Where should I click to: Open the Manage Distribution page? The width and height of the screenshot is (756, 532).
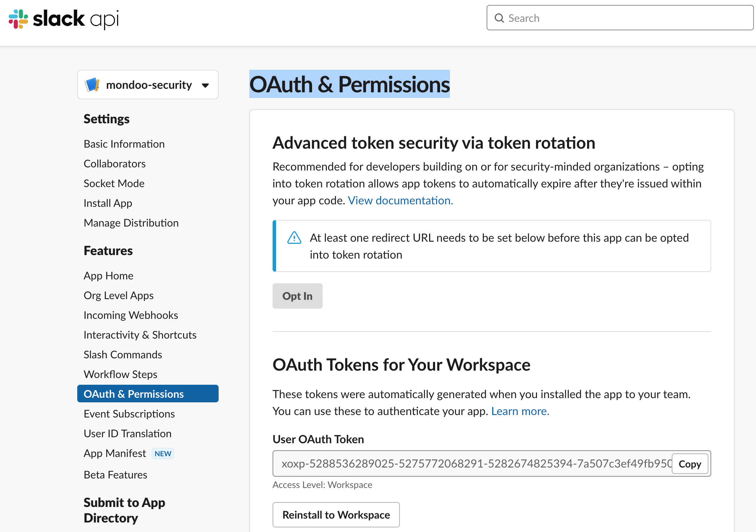tap(131, 223)
